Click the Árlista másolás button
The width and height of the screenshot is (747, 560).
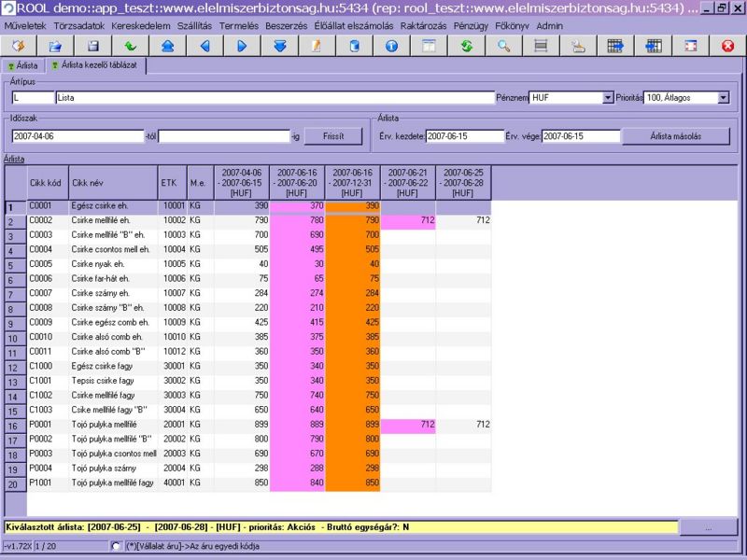(x=677, y=135)
